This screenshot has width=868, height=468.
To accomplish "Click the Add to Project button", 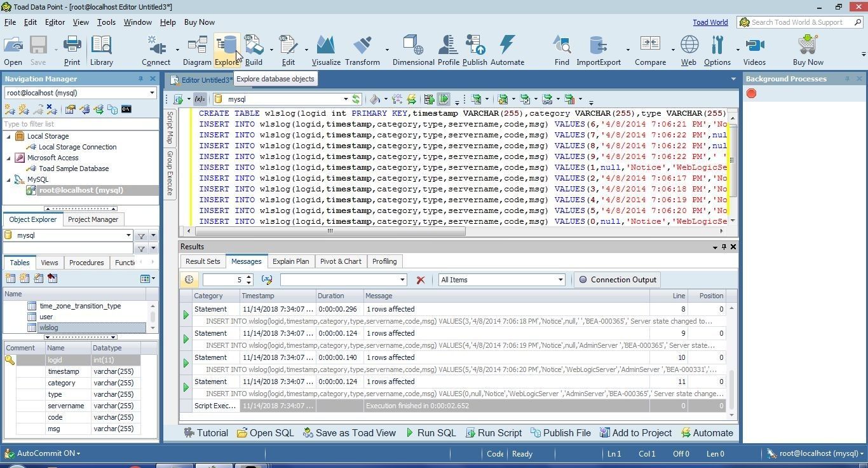I will (x=635, y=433).
